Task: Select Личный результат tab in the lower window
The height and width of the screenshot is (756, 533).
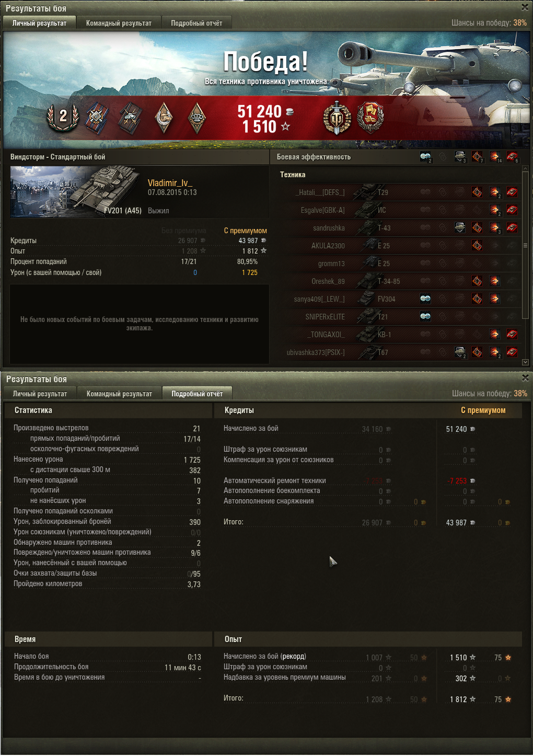Action: point(40,394)
